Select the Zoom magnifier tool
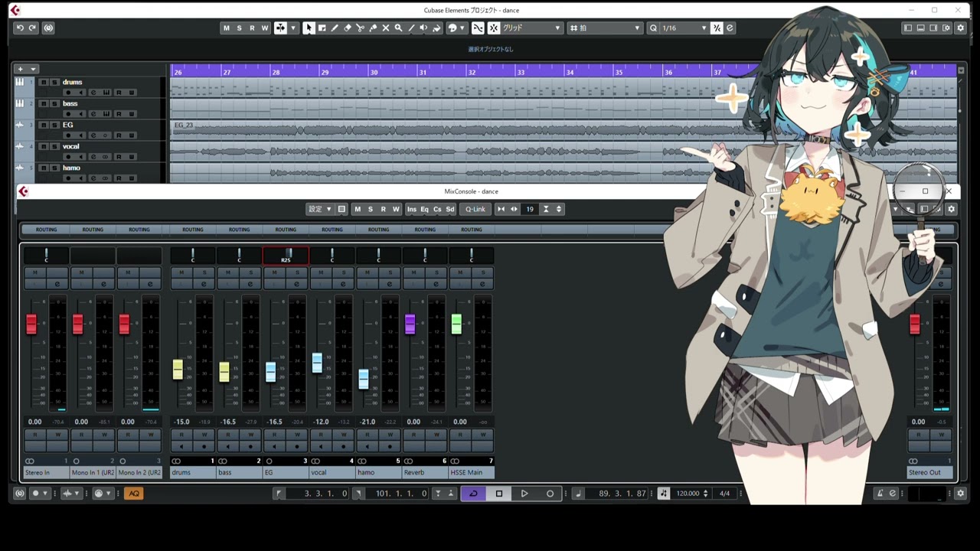The width and height of the screenshot is (980, 551). [398, 28]
